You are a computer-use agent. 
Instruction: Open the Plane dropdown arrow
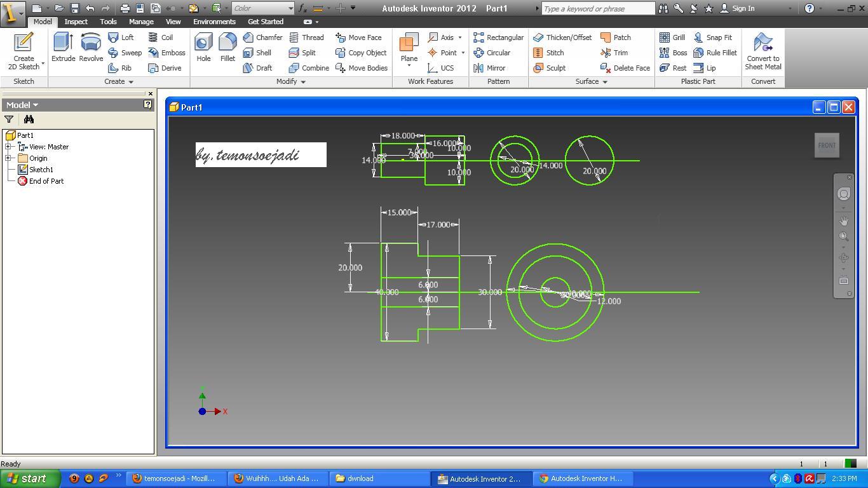point(409,65)
